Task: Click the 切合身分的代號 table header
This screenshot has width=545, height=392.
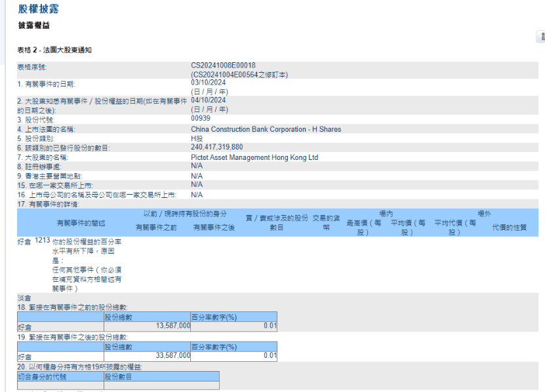Action: tap(41, 376)
